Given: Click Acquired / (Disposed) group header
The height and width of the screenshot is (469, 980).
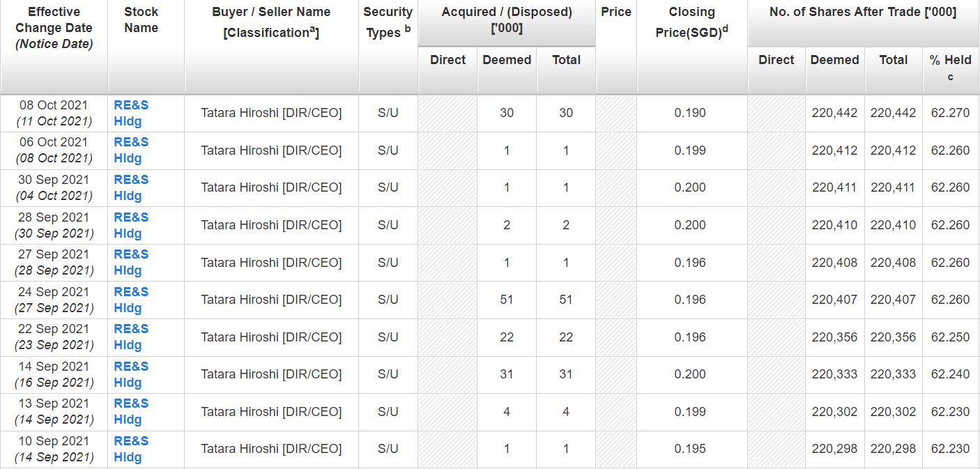Looking at the screenshot, I should click(506, 20).
